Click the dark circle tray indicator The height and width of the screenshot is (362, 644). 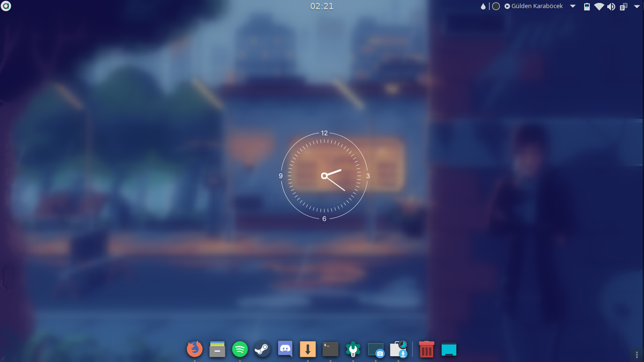coord(496,7)
